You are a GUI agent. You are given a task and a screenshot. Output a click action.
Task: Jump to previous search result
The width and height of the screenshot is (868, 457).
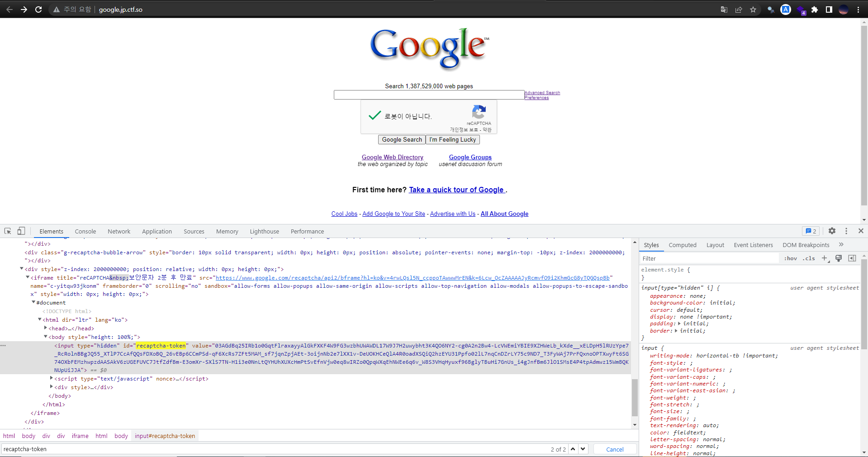click(x=573, y=449)
